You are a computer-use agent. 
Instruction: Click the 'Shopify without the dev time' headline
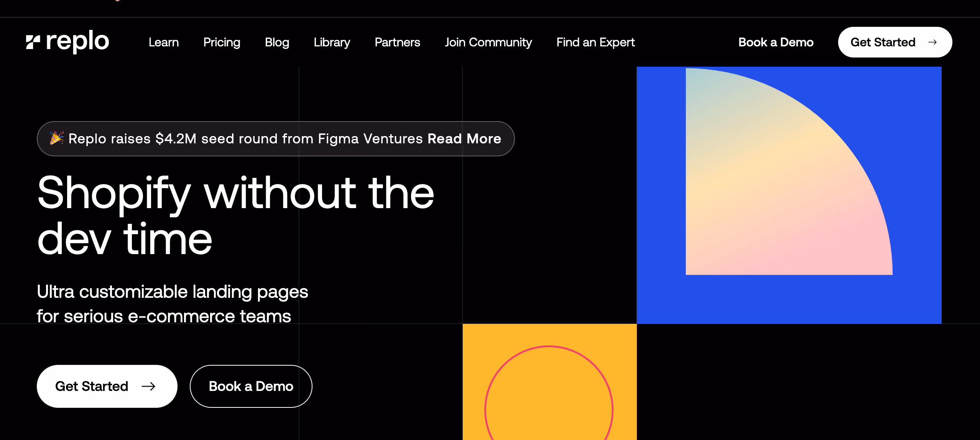(236, 215)
